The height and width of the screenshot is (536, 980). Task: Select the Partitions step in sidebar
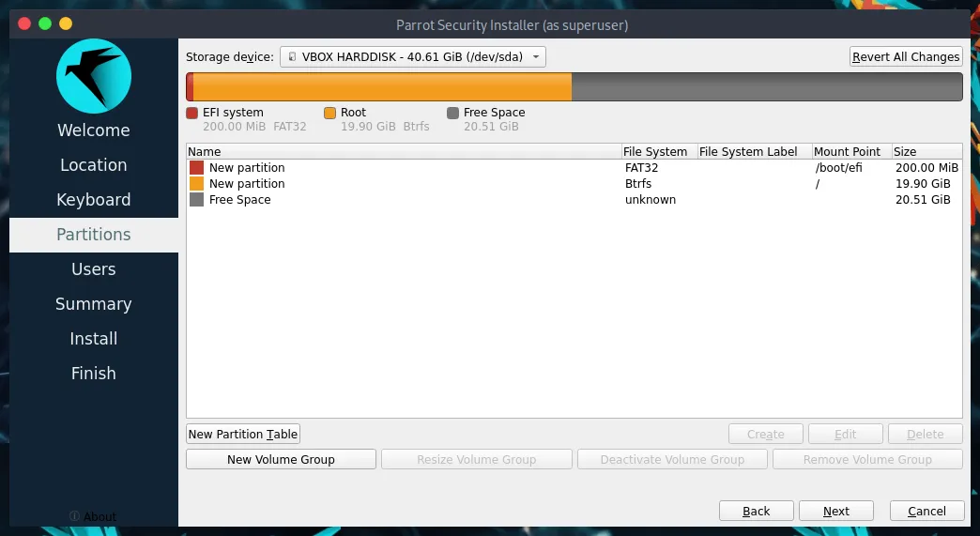(94, 235)
